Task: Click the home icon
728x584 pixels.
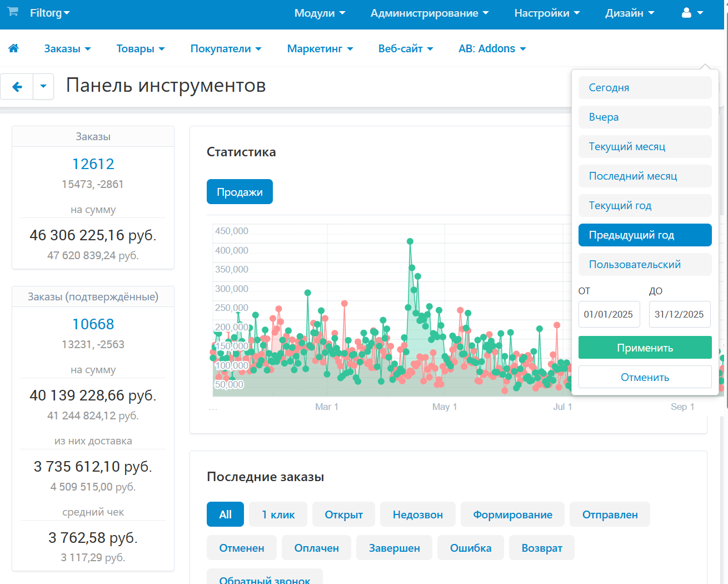Action: click(x=14, y=48)
